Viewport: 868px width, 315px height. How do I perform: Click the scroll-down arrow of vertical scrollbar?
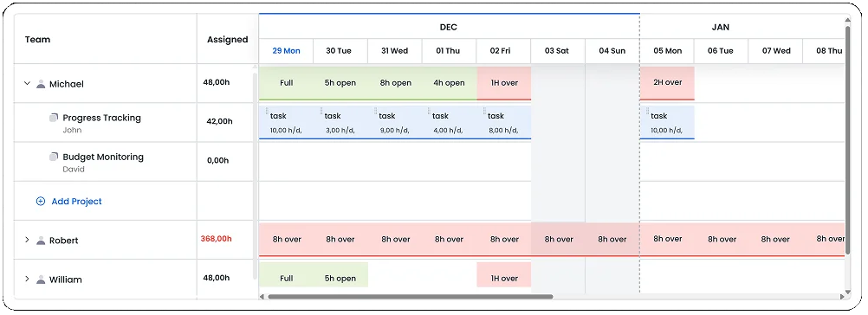pos(848,292)
